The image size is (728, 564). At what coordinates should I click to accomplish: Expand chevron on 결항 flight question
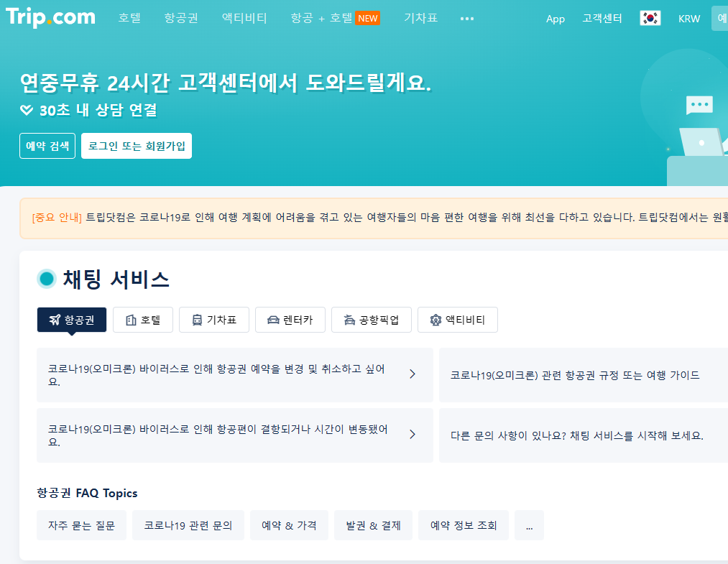click(x=413, y=435)
